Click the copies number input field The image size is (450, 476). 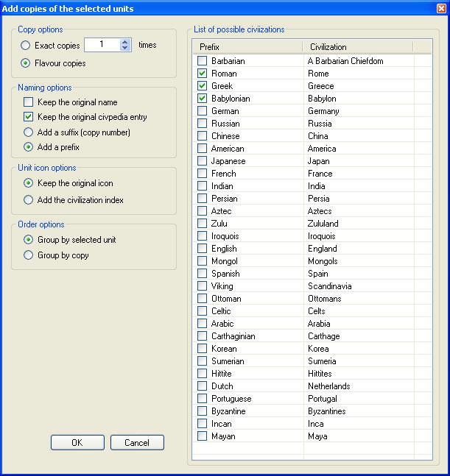tap(102, 45)
